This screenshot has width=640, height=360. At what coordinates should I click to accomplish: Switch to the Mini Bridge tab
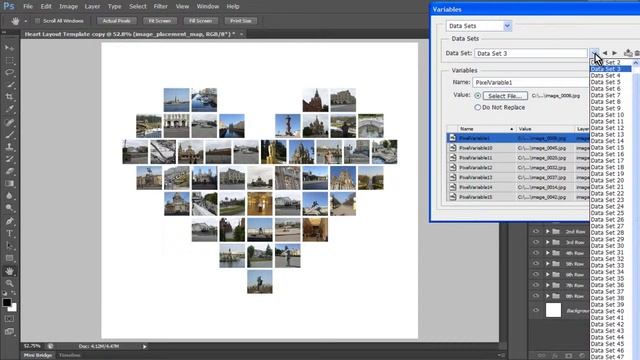[38, 356]
